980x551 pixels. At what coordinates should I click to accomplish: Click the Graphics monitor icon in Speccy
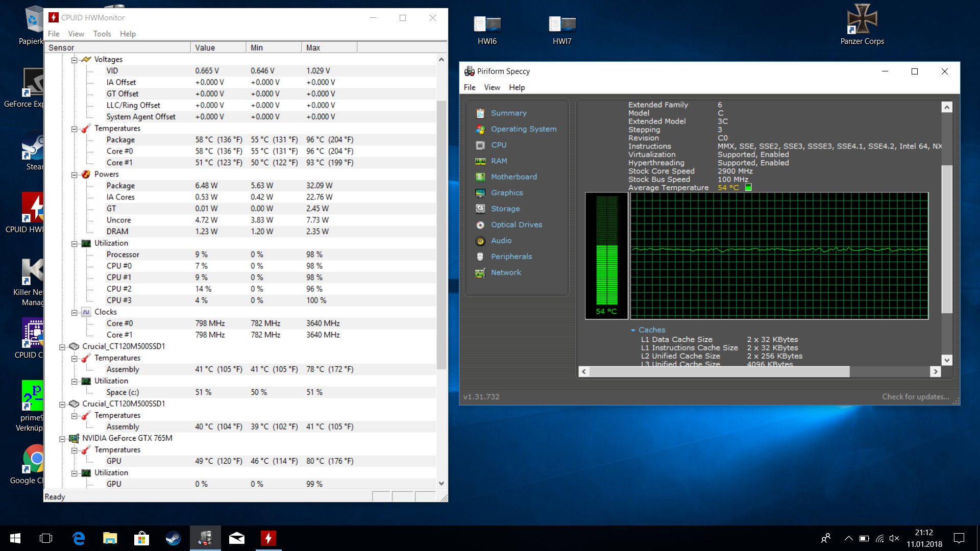click(480, 193)
